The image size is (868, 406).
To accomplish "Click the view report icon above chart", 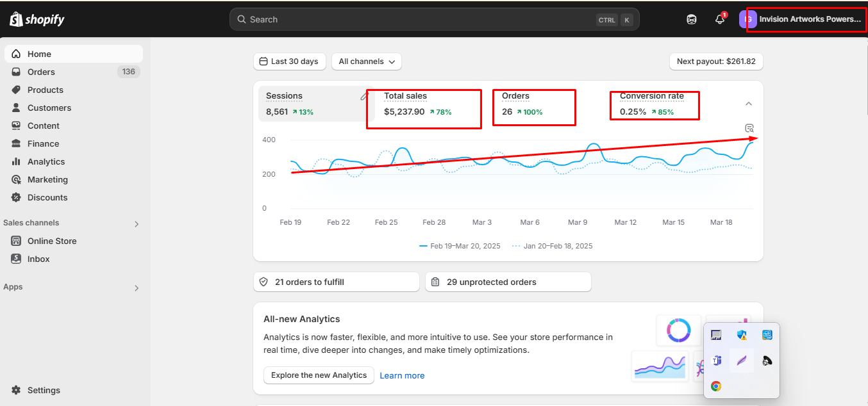I will 749,128.
